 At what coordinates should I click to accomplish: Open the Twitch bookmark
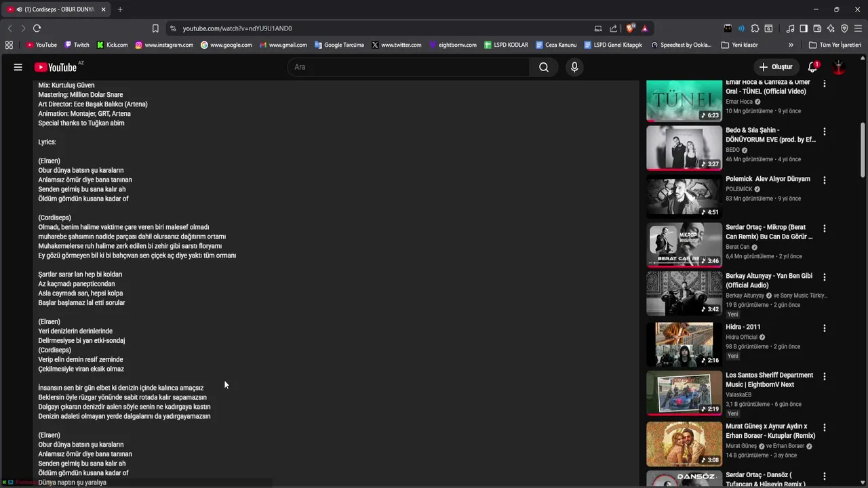click(77, 45)
